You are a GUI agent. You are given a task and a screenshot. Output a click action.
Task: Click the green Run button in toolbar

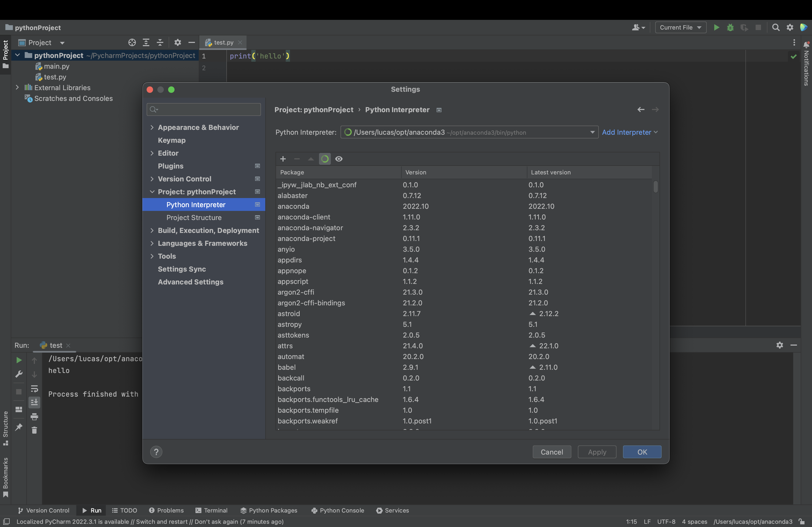[x=716, y=28]
